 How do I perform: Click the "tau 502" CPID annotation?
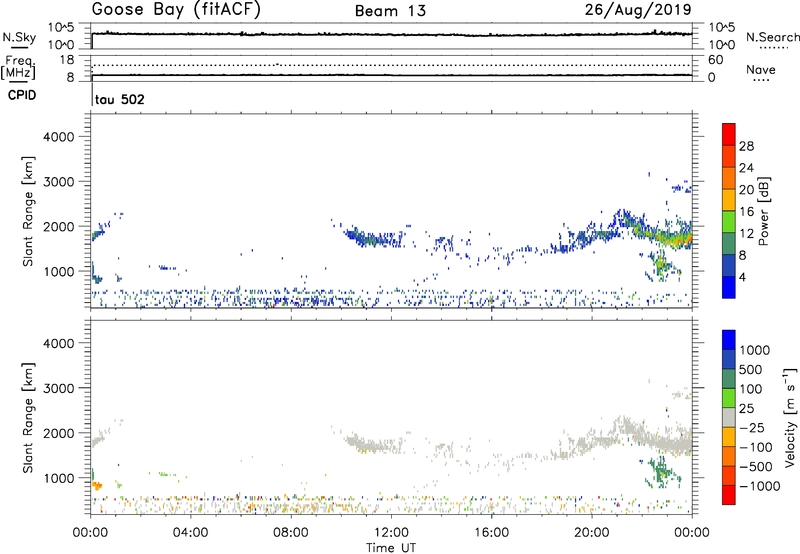coord(119,99)
